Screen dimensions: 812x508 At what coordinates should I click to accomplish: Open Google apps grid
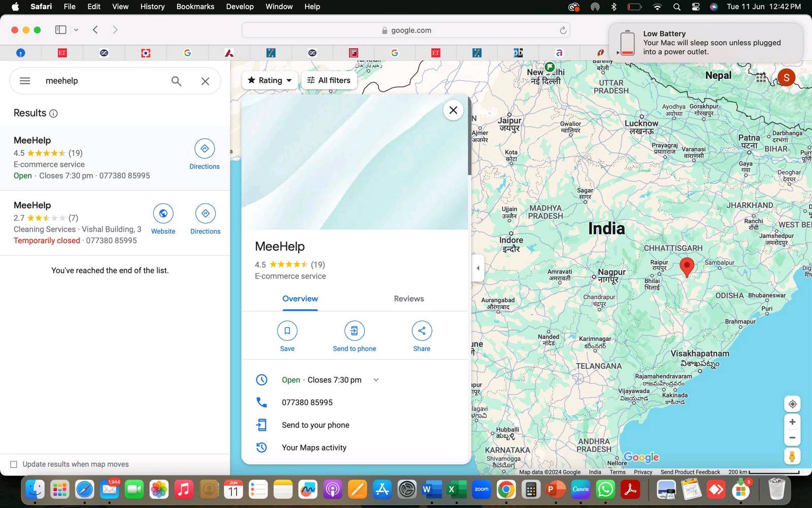761,77
